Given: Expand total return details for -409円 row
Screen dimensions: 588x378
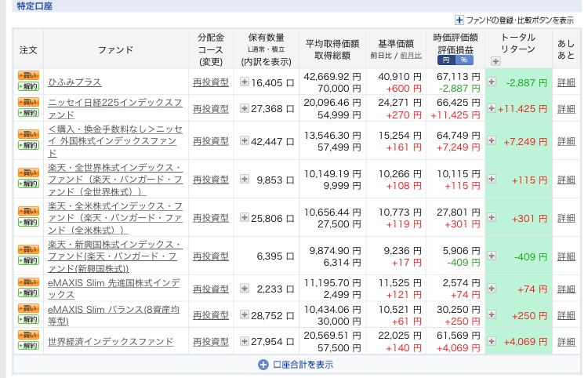Looking at the screenshot, I should coord(492,256).
